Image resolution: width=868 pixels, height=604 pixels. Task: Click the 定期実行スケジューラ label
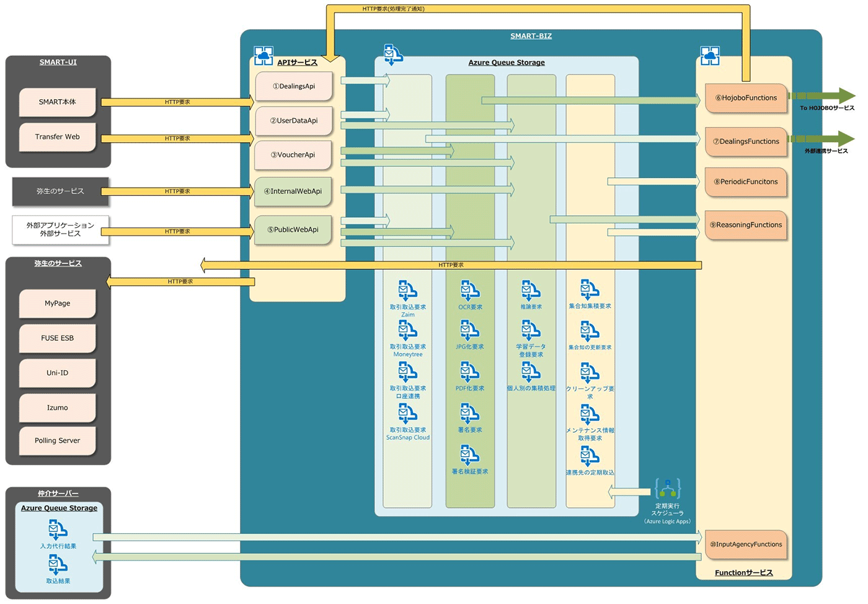667,510
